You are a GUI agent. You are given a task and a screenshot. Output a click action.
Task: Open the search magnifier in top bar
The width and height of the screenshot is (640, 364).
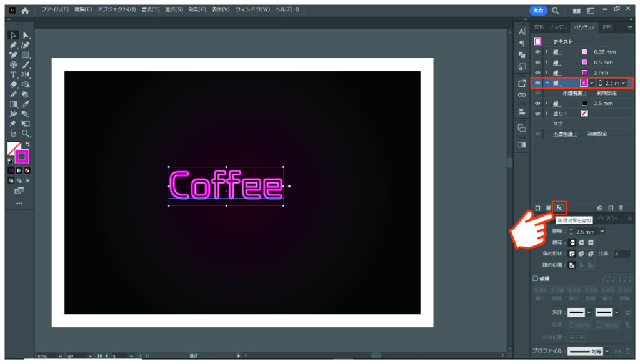click(556, 11)
